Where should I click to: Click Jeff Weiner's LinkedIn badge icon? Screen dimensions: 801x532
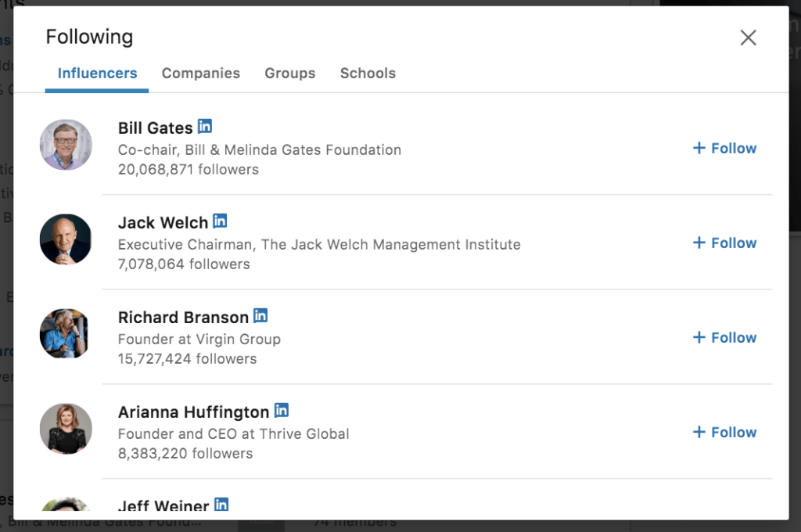pyautogui.click(x=221, y=505)
